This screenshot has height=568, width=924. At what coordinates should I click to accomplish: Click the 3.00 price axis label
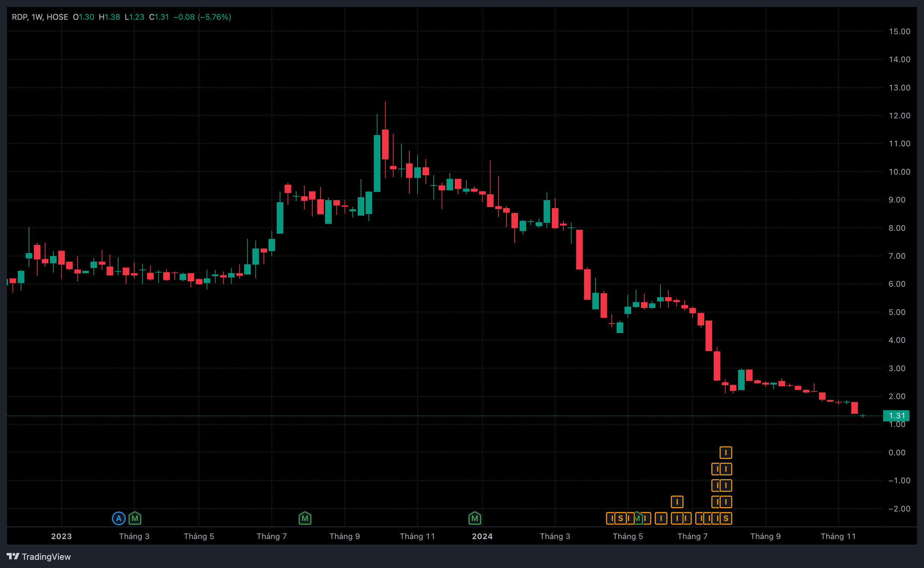pyautogui.click(x=897, y=368)
